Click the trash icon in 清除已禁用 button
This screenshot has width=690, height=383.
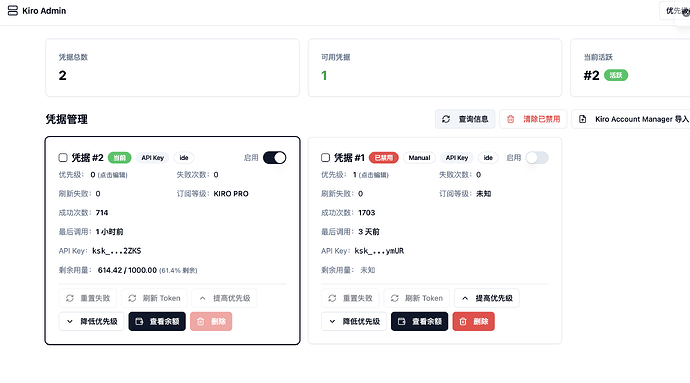pyautogui.click(x=510, y=119)
